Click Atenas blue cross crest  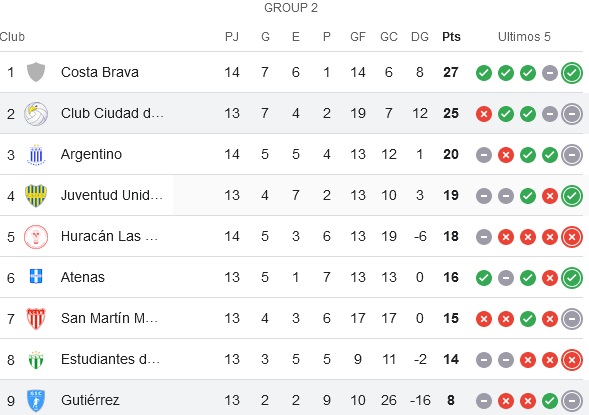[x=36, y=276]
